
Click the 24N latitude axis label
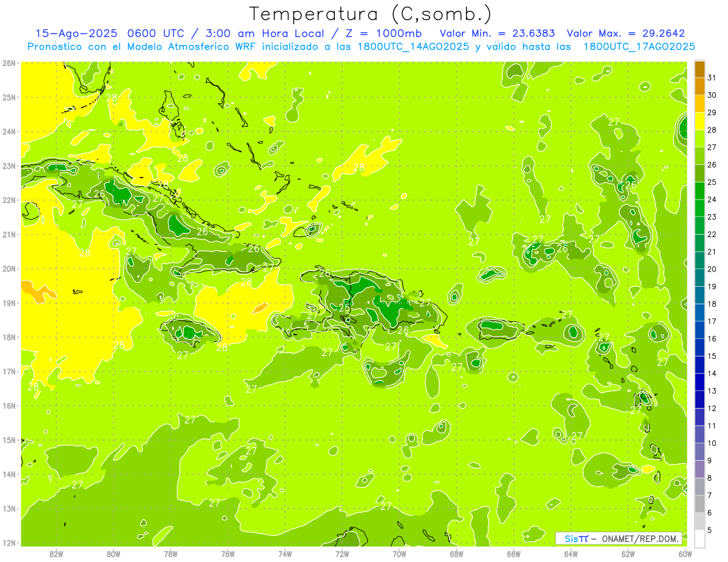click(x=9, y=132)
